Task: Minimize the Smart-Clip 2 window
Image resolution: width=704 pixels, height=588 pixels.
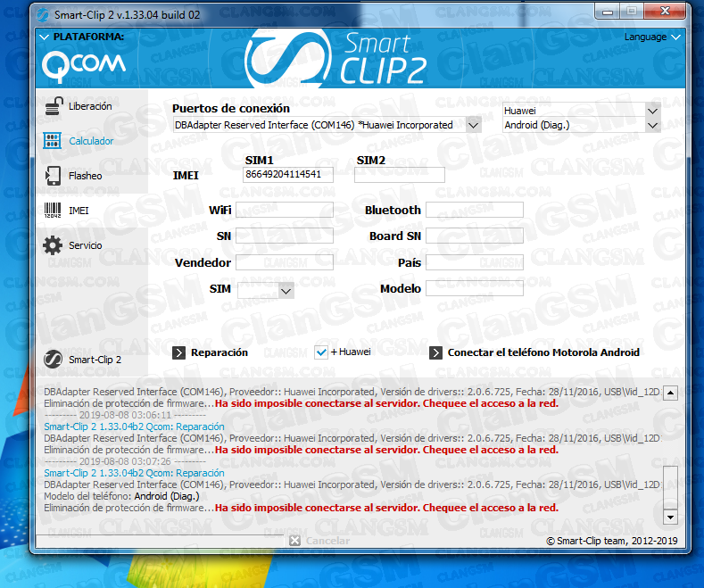Action: 607,12
